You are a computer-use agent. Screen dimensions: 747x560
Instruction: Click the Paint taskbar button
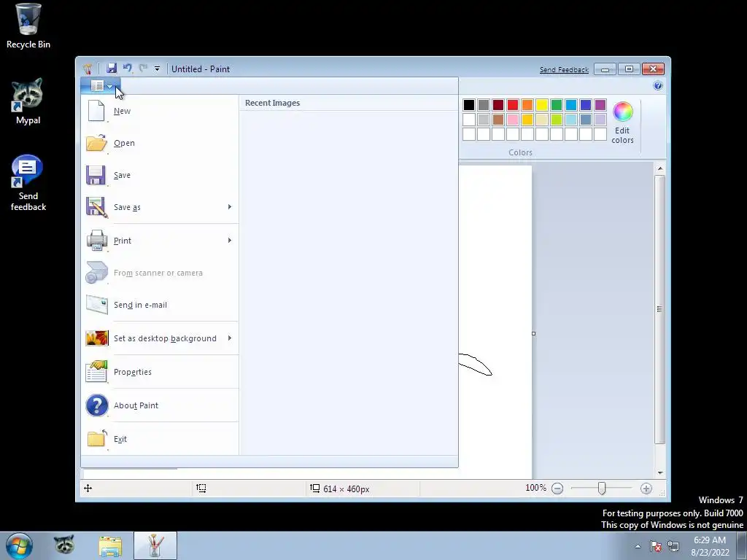click(155, 545)
